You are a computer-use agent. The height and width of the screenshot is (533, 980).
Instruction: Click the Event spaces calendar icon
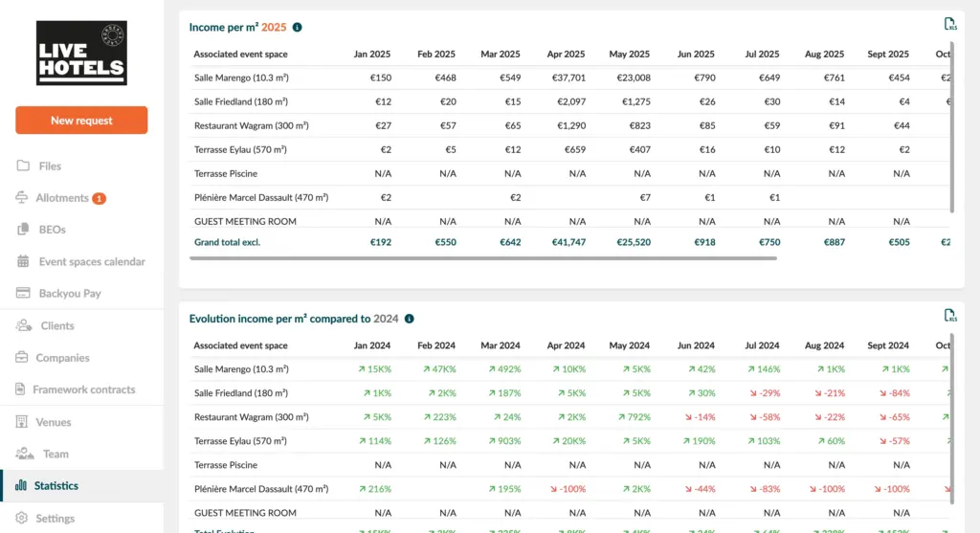(x=23, y=261)
